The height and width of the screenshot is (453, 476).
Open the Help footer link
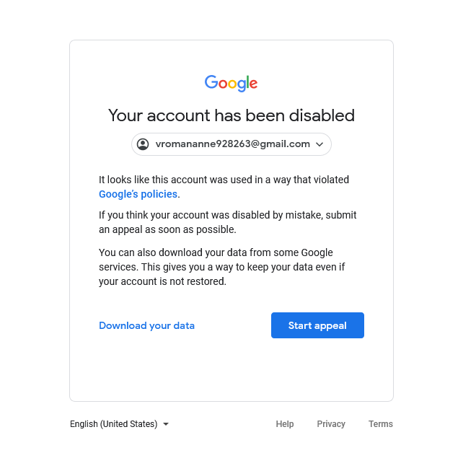click(285, 424)
